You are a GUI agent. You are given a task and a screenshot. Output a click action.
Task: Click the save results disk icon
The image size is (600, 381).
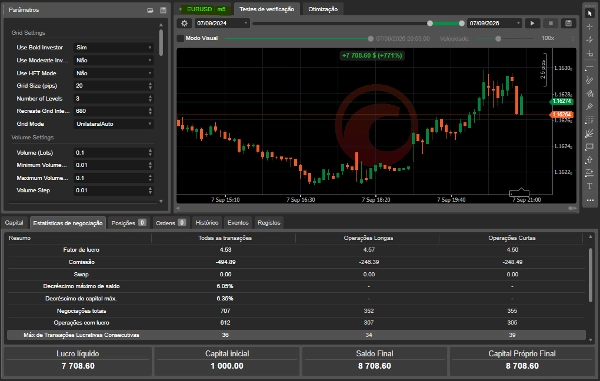point(569,23)
